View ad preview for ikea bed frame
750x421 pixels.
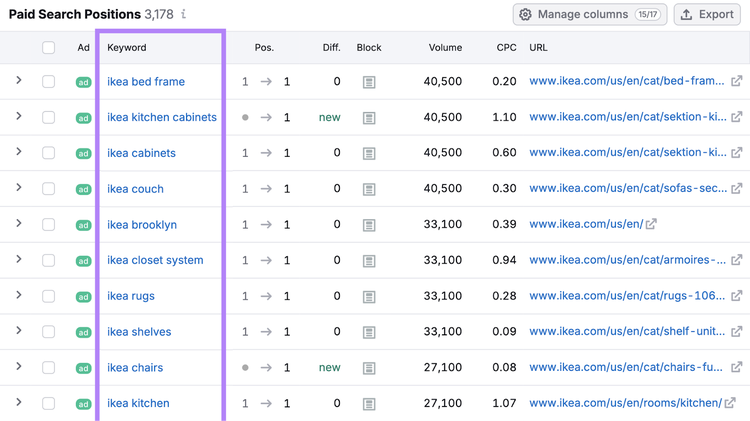pos(83,82)
